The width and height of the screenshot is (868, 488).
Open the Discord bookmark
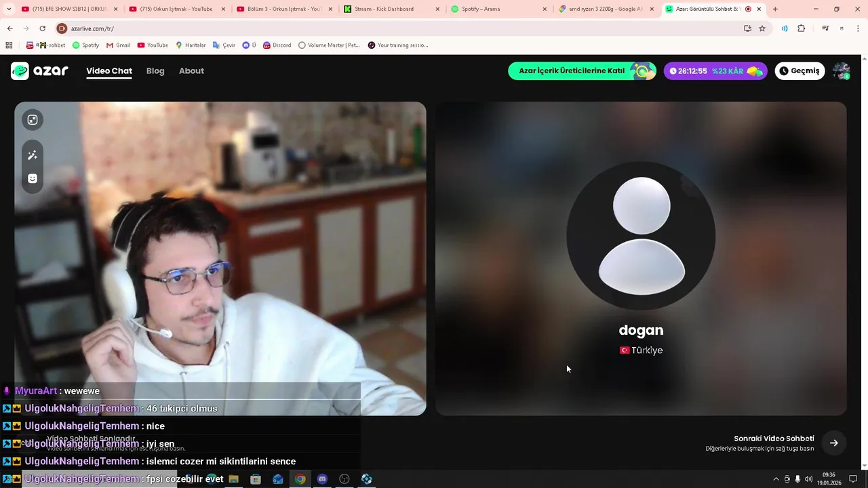277,45
